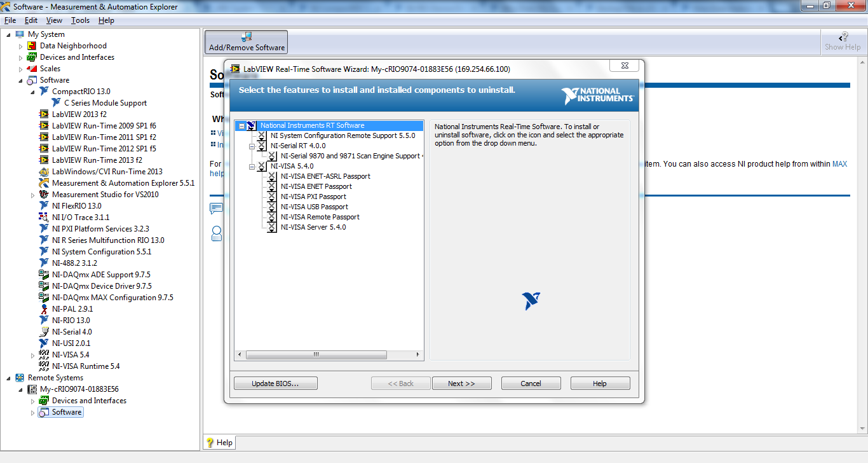The height and width of the screenshot is (463, 868).
Task: Expand the NI-VISA 5.4 node
Action: (x=32, y=355)
